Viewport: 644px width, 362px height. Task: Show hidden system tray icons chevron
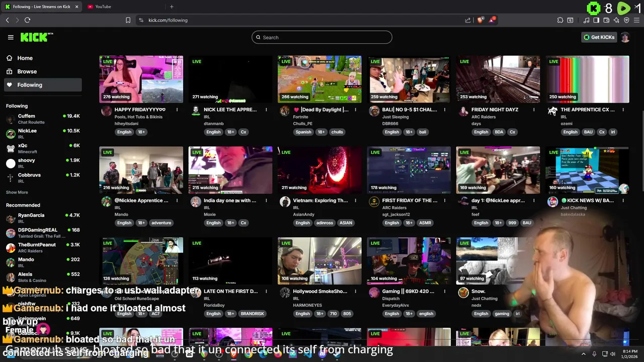pos(584,354)
